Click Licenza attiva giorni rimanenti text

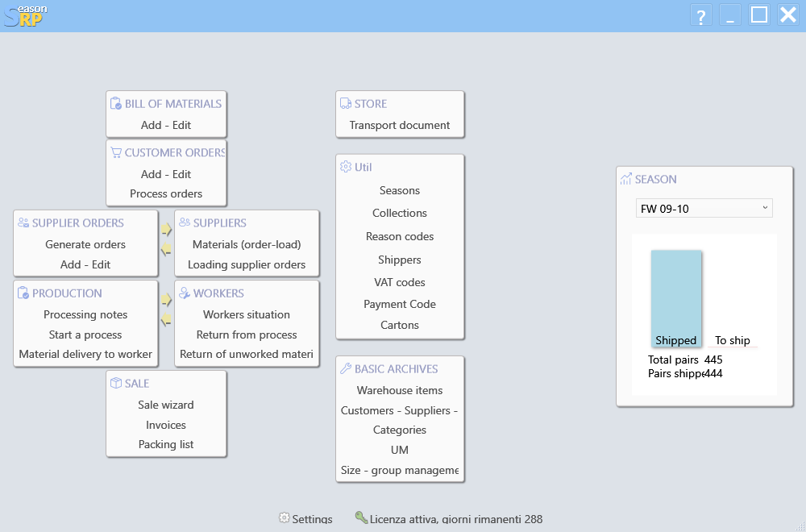click(x=456, y=519)
